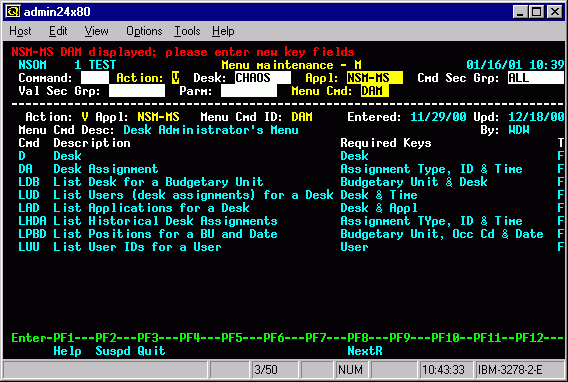Click the 'LDB' command code
Viewport: 568px width, 382px height.
pos(29,182)
